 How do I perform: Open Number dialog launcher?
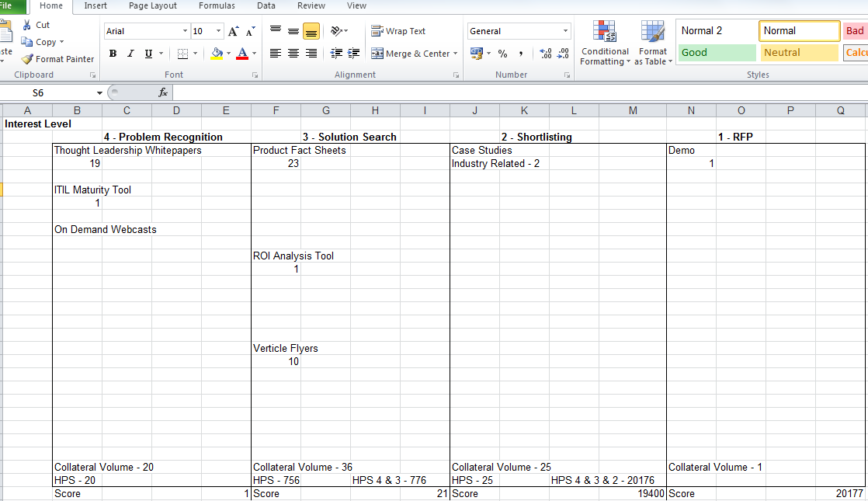(x=568, y=75)
